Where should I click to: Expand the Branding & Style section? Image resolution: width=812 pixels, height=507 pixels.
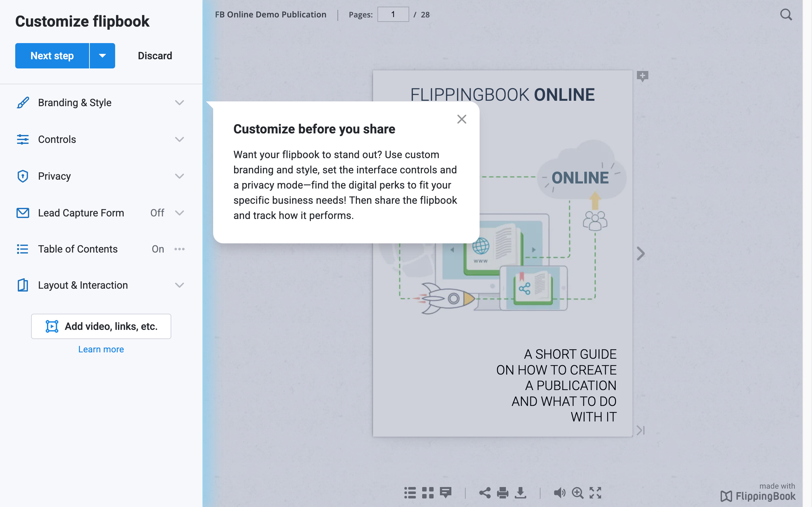tap(180, 103)
